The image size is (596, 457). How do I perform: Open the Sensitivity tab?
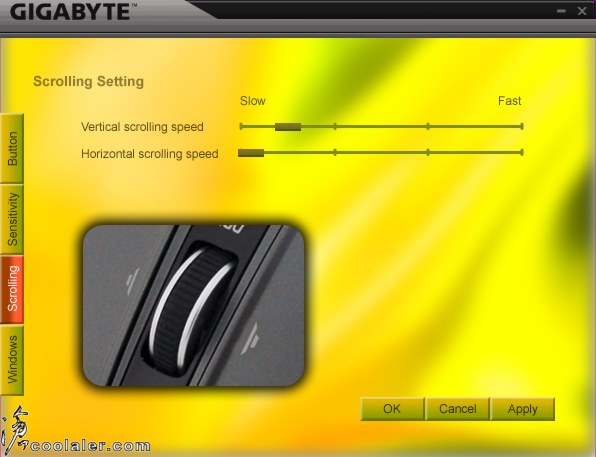point(12,219)
